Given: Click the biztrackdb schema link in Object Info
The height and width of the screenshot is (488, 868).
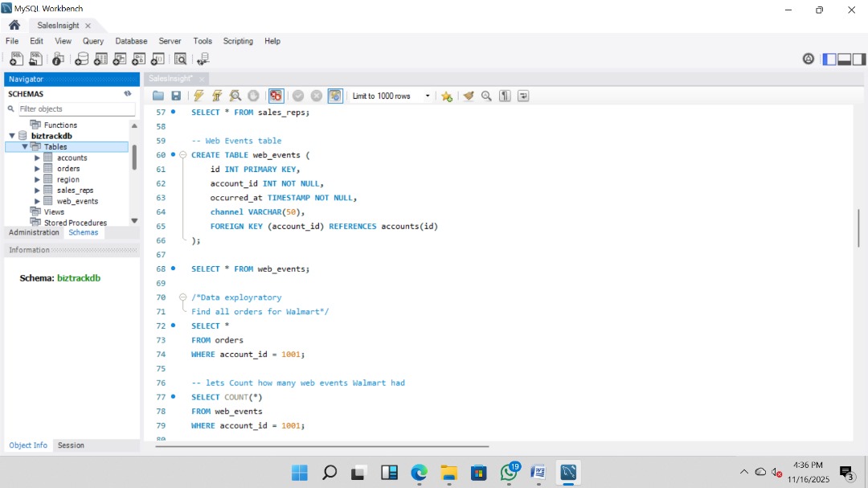Looking at the screenshot, I should pyautogui.click(x=79, y=277).
